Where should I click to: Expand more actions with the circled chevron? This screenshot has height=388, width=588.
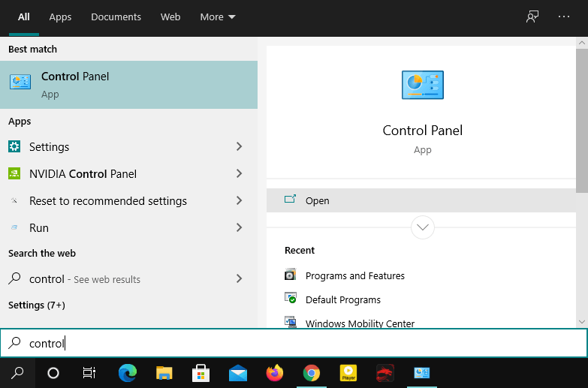click(423, 227)
